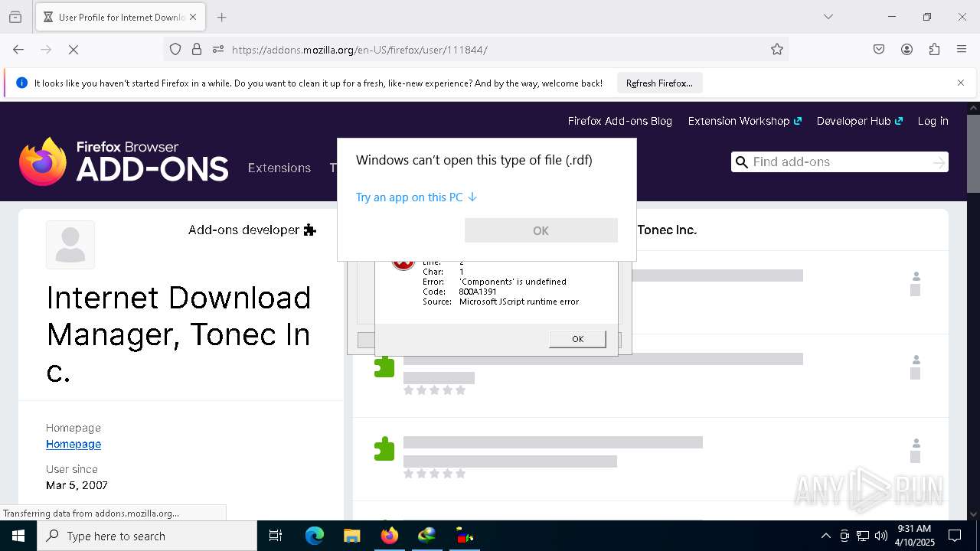Open the volume control in tray
Screen dimensions: 980x551
[881, 536]
